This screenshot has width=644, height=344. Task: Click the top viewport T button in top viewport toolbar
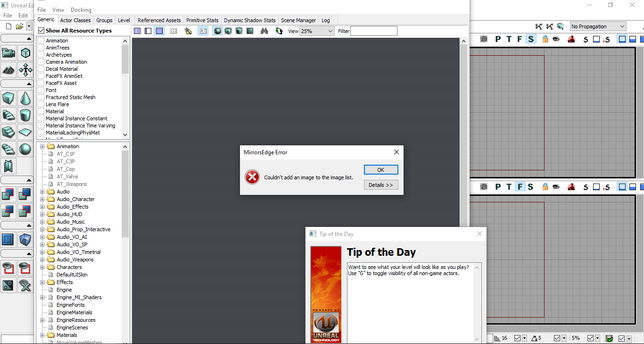click(x=509, y=39)
